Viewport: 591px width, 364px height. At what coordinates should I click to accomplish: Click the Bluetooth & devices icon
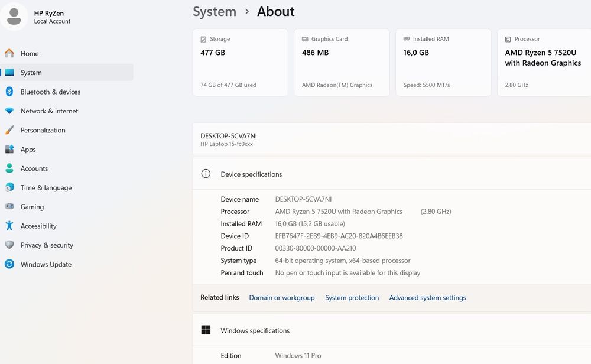[9, 92]
